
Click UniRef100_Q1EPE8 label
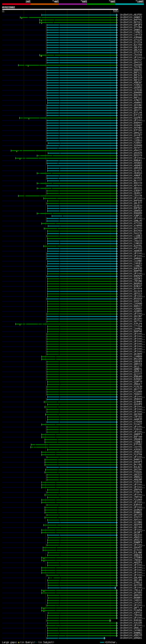131,118
